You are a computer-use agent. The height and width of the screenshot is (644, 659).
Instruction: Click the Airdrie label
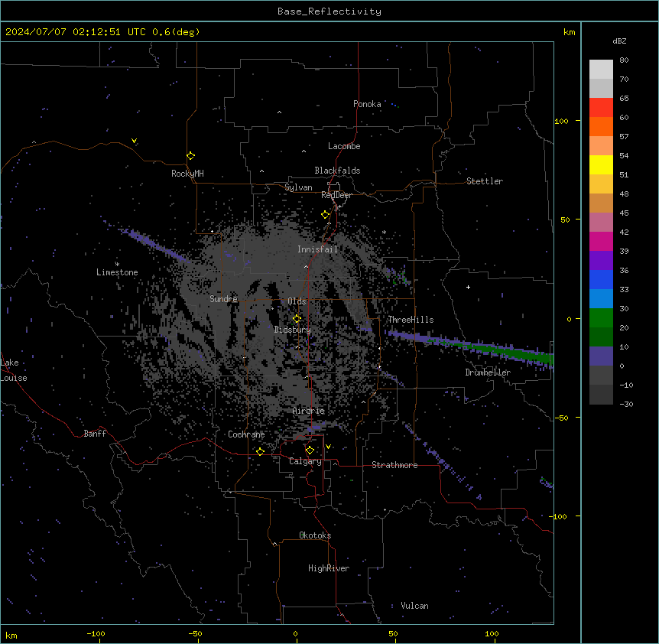point(309,411)
